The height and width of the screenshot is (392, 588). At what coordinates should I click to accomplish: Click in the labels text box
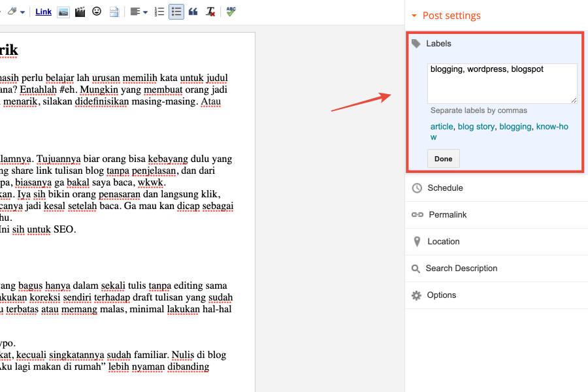502,83
